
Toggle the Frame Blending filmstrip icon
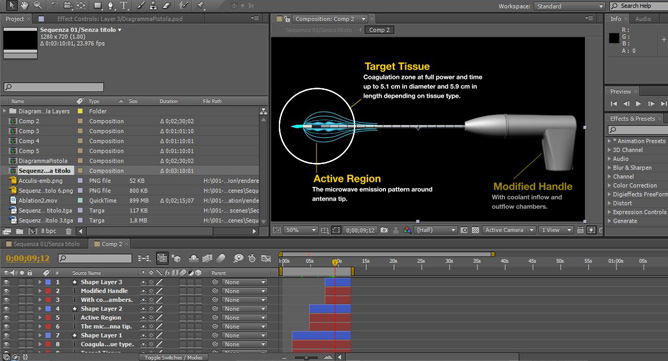coord(207,258)
